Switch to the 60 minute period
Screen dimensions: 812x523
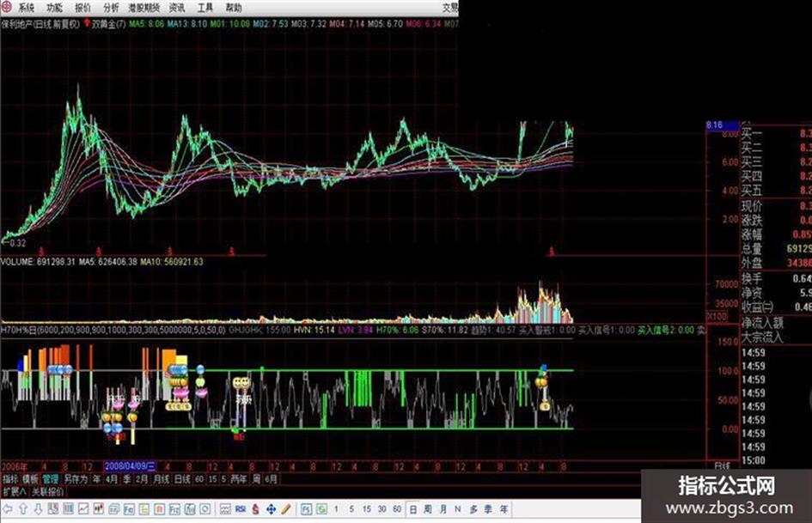[x=397, y=509]
